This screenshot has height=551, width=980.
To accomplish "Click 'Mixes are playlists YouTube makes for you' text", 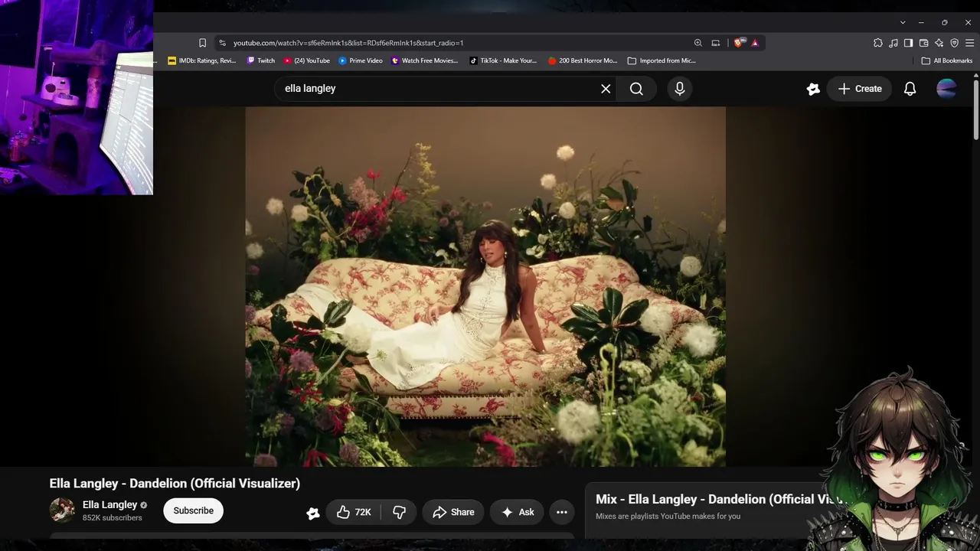I will click(668, 517).
